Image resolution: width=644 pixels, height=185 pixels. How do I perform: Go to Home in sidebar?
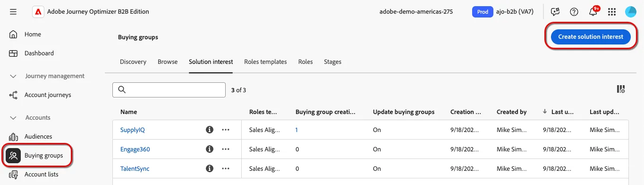point(33,35)
